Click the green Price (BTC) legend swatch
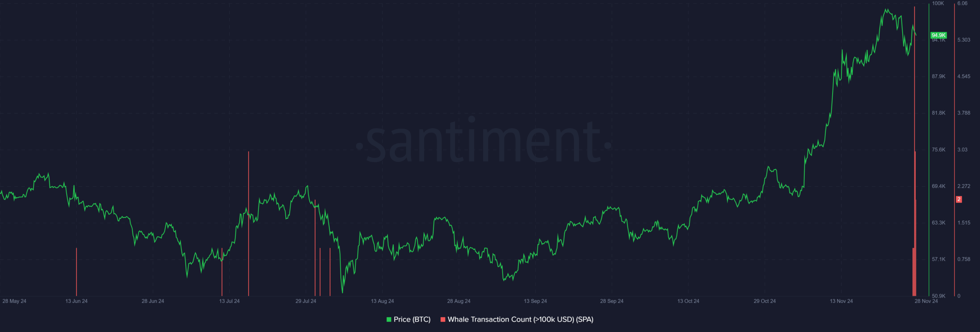This screenshot has width=980, height=332. tap(389, 319)
